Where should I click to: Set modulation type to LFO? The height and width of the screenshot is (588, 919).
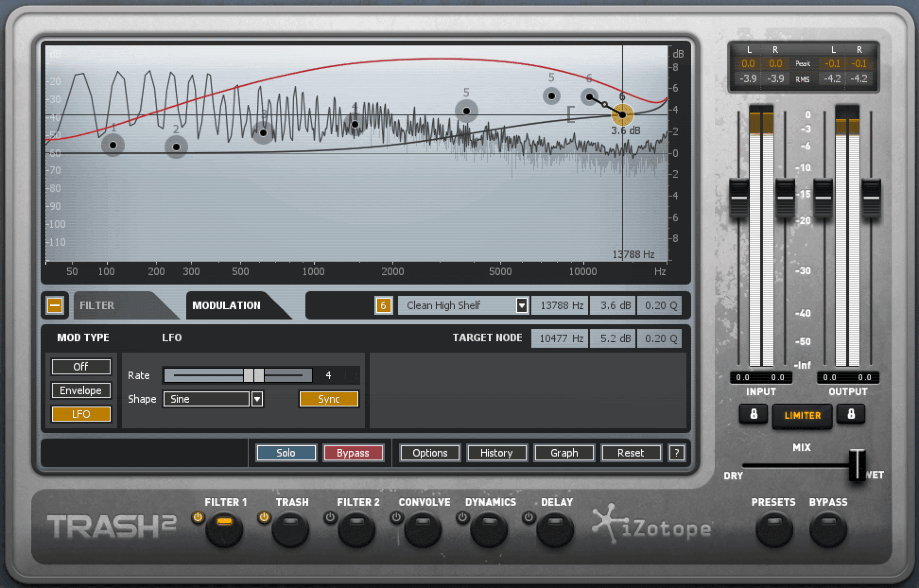tap(81, 414)
